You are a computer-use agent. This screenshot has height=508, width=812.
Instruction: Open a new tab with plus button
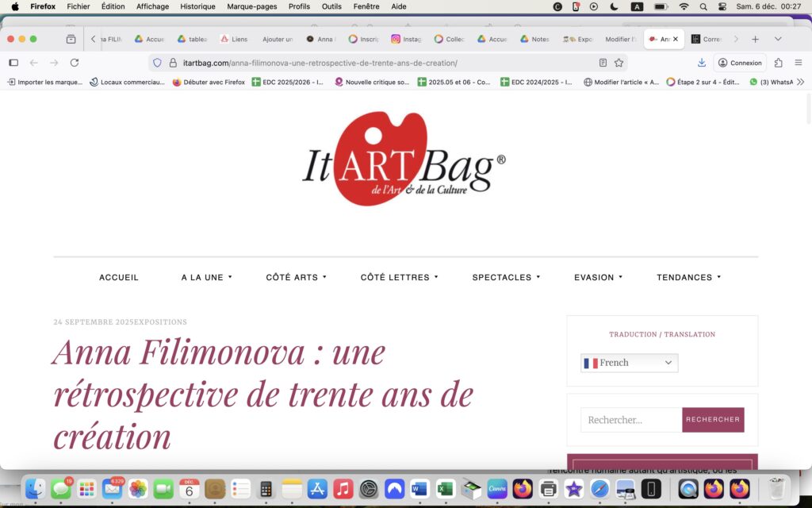tap(755, 39)
